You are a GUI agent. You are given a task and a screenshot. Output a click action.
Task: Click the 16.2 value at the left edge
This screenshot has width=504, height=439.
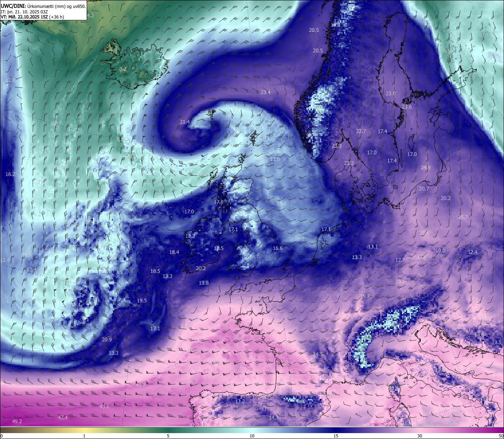tap(10, 174)
